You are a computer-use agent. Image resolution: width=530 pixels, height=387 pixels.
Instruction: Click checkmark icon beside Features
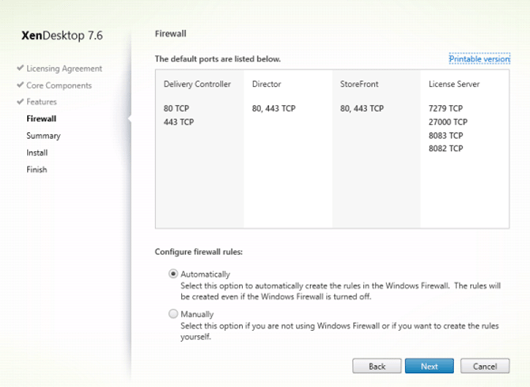[20, 101]
